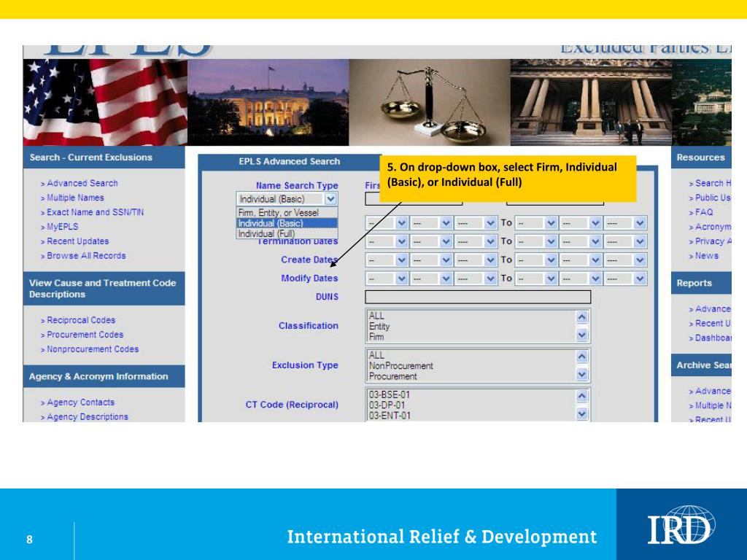Open the Privacy link under Resources

tap(713, 241)
